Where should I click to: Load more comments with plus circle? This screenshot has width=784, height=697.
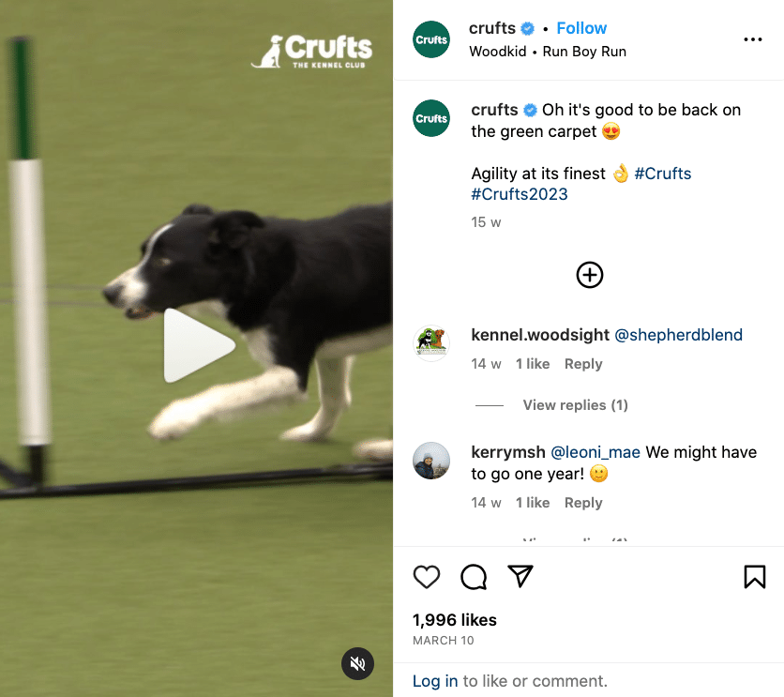(x=590, y=275)
